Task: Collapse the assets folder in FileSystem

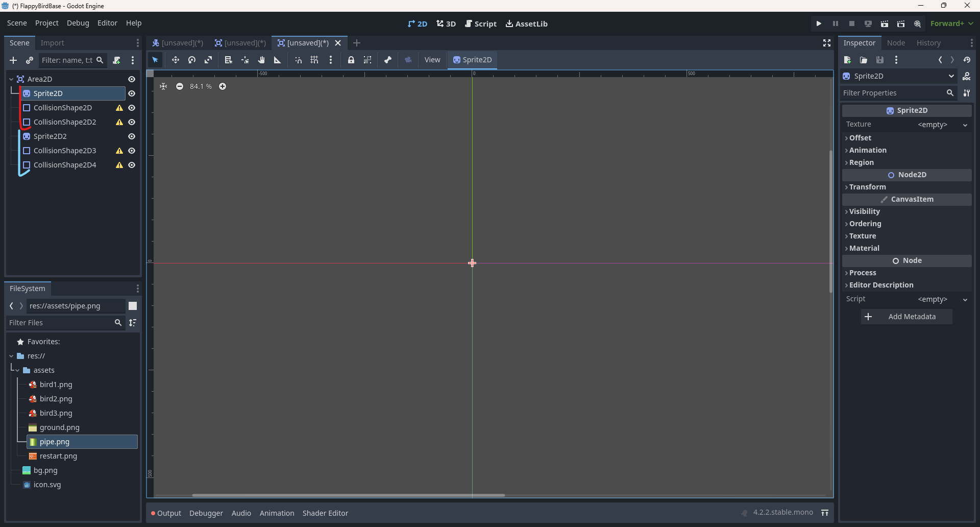Action: click(x=17, y=370)
